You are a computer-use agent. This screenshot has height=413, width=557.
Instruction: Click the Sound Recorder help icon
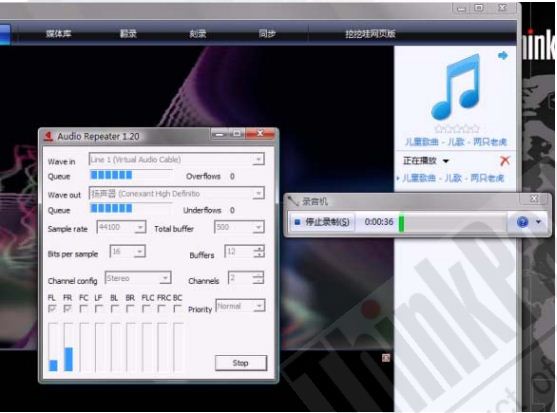coord(522,222)
